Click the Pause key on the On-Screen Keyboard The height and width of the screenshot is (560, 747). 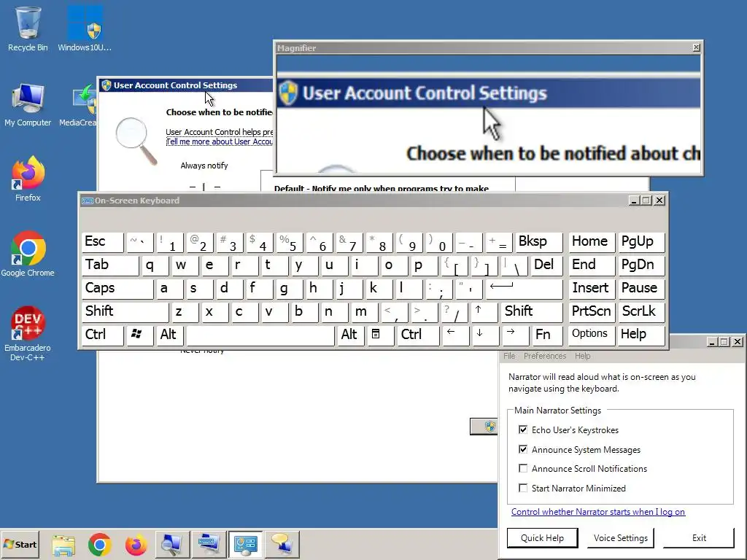coord(641,289)
